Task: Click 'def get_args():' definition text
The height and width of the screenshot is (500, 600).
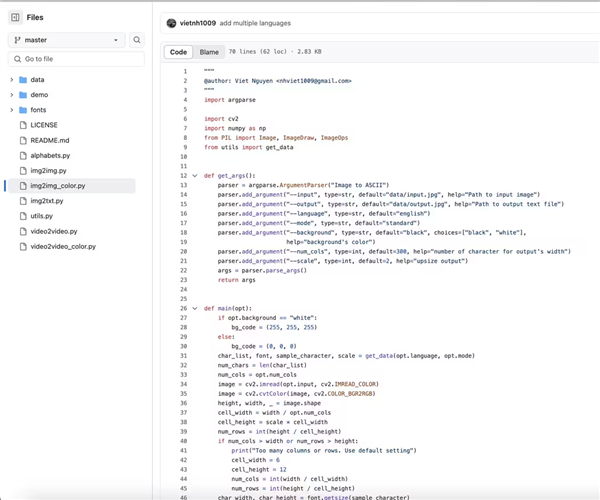Action: [x=229, y=176]
